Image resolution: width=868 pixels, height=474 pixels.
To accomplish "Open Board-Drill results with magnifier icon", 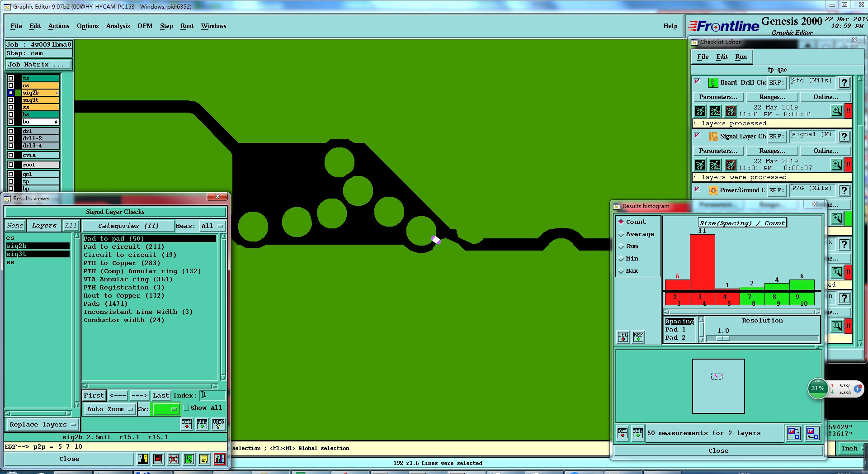I will coord(837,111).
